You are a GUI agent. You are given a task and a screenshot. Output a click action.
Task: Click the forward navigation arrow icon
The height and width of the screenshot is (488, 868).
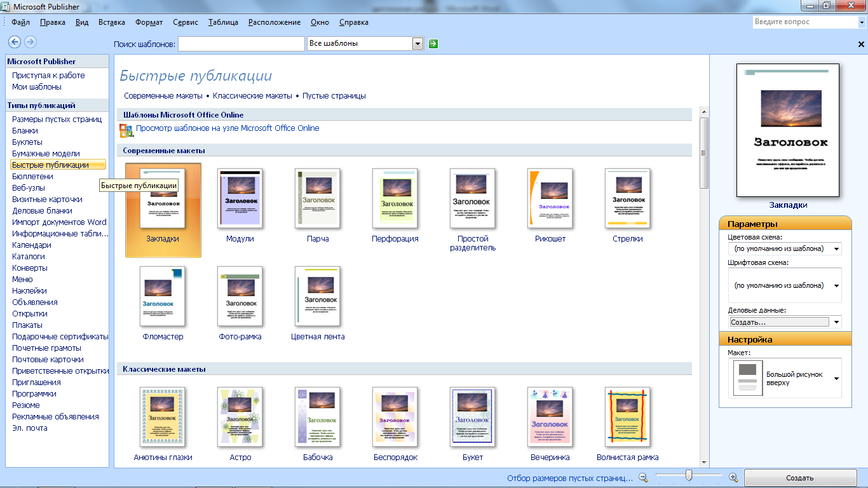pyautogui.click(x=30, y=42)
